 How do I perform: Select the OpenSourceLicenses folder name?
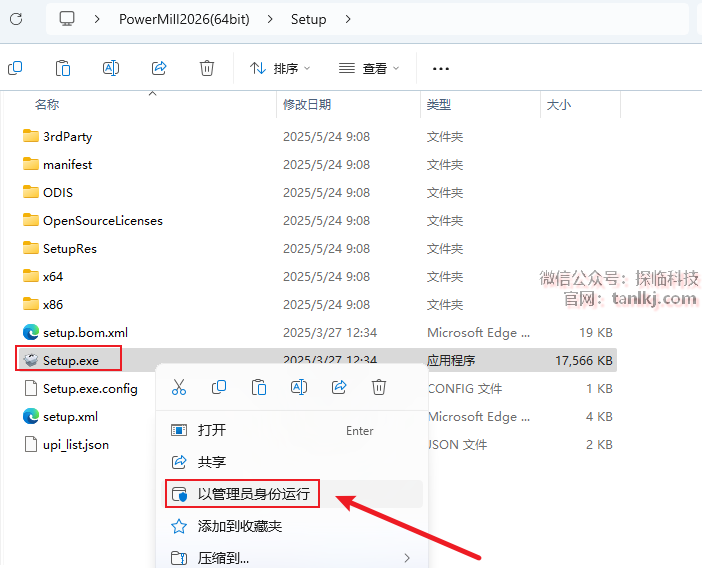103,221
